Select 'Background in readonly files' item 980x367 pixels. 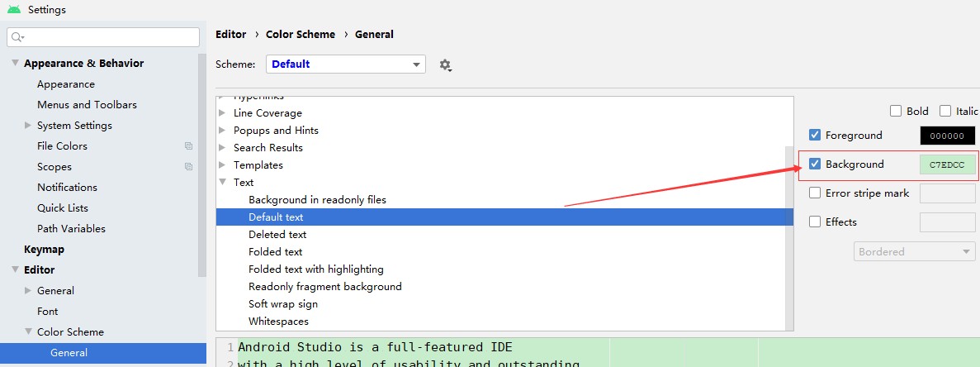point(318,200)
